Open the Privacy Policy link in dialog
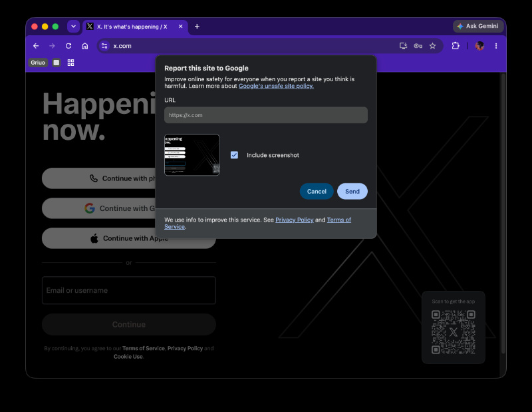This screenshot has height=412, width=532. 294,220
